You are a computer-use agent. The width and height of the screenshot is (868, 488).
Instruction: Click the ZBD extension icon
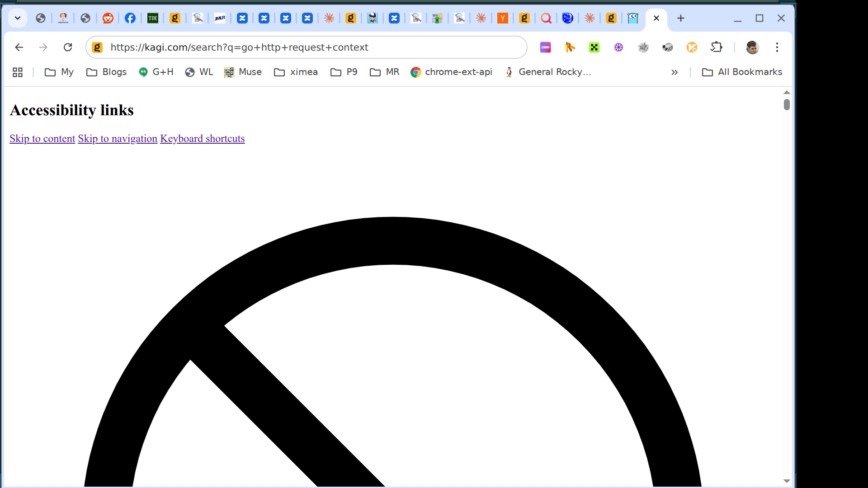[546, 47]
